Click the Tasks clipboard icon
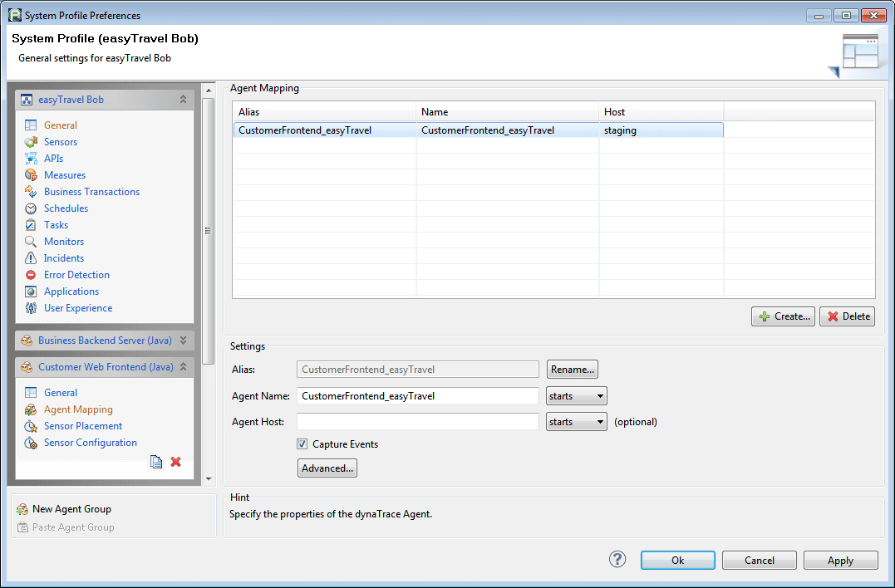 (x=31, y=225)
